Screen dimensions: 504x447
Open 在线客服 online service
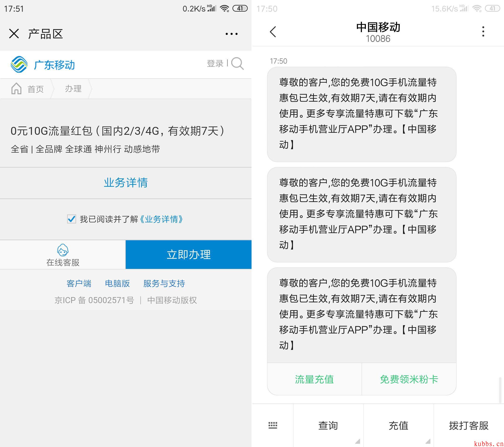point(63,255)
